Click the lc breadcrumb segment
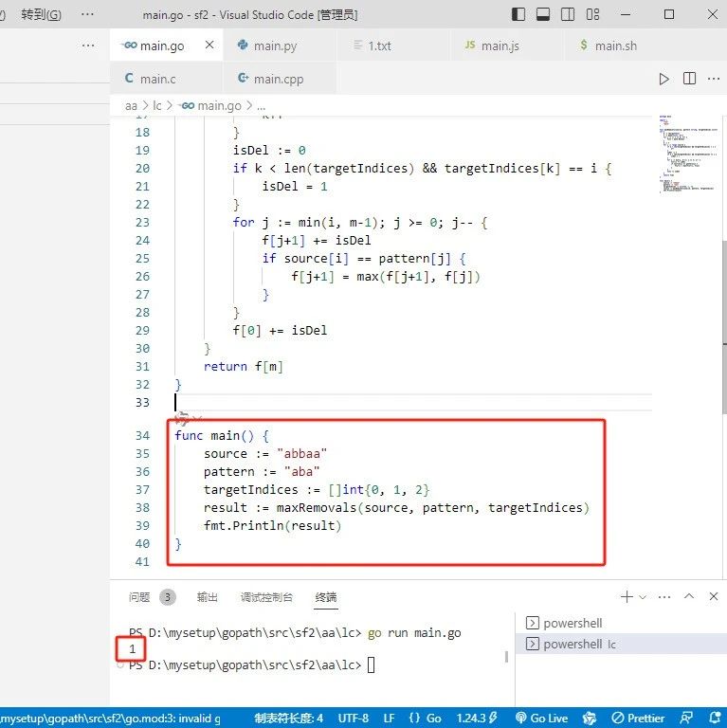727x728 pixels. point(157,106)
